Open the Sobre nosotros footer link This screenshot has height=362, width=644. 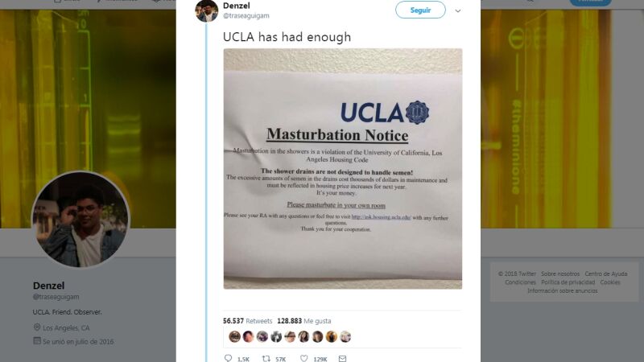coord(559,274)
